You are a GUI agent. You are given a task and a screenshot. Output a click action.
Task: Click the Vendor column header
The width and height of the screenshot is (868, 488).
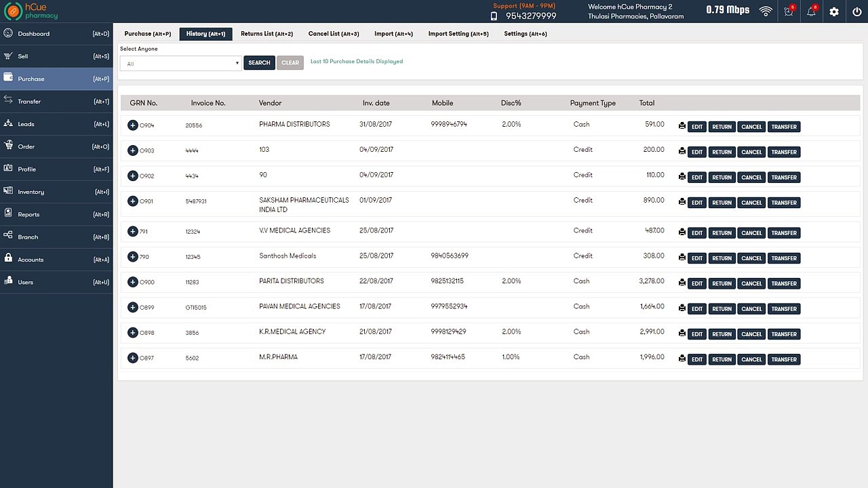pyautogui.click(x=270, y=103)
